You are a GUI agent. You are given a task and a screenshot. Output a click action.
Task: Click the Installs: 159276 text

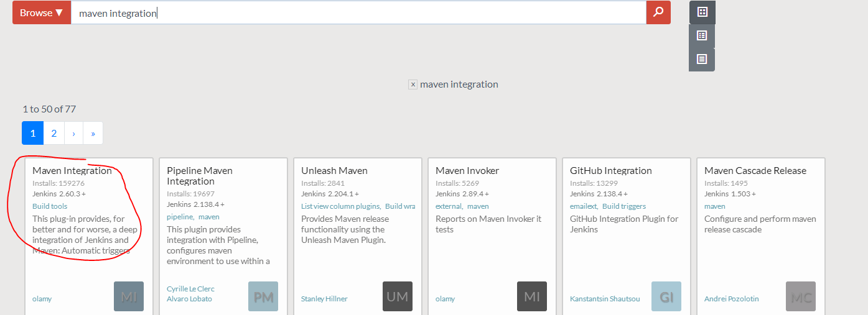[x=58, y=183]
